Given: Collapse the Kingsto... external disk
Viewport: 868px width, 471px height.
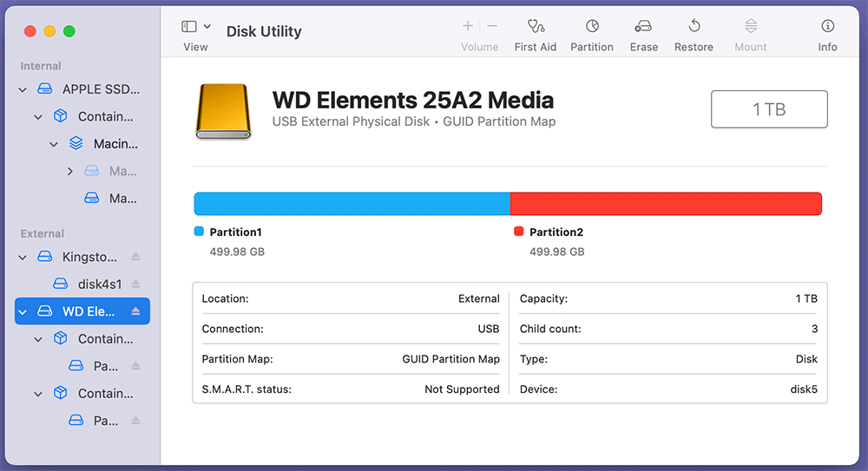Looking at the screenshot, I should coord(23,258).
